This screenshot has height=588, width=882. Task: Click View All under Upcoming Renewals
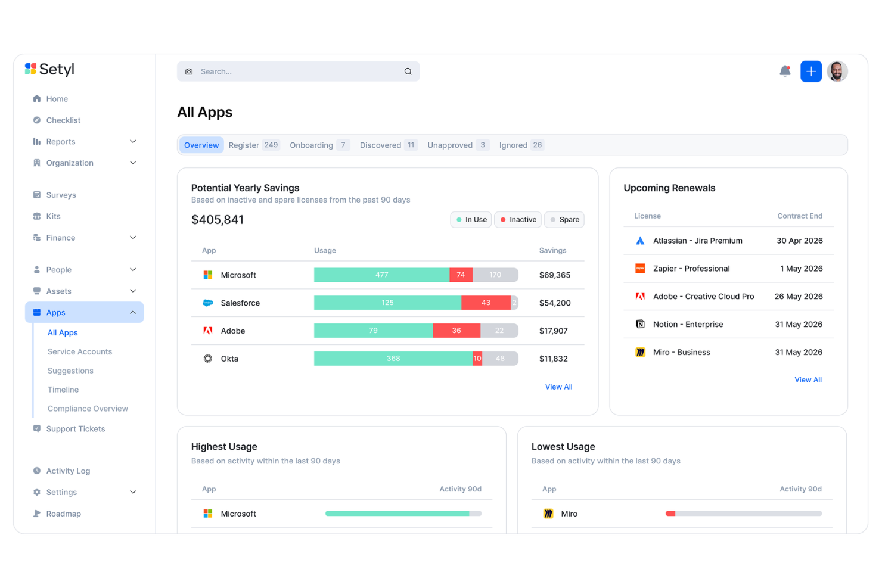pyautogui.click(x=808, y=380)
